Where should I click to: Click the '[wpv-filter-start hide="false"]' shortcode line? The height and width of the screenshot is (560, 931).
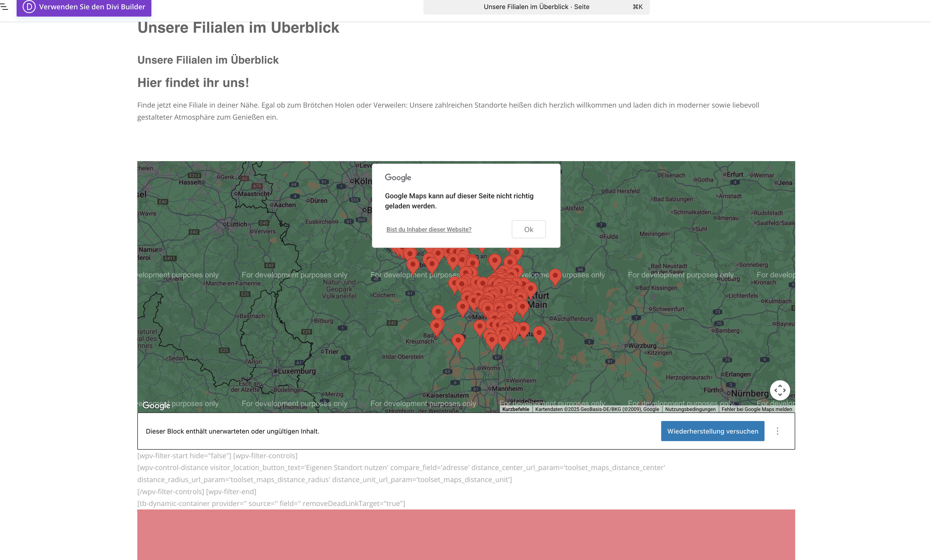point(217,455)
